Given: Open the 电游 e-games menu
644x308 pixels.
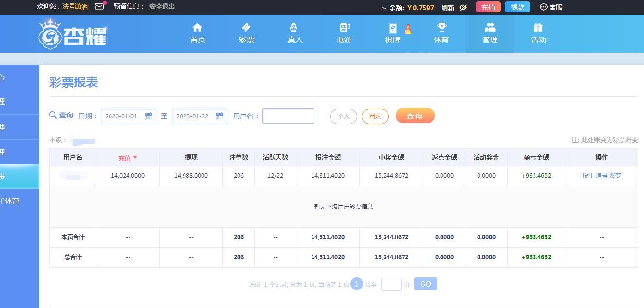Looking at the screenshot, I should click(344, 34).
